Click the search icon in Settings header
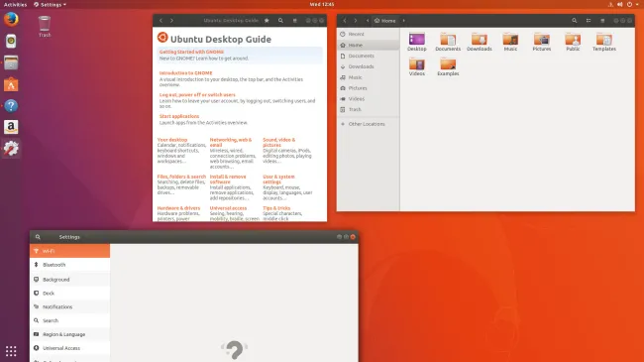The width and height of the screenshot is (644, 362). tap(38, 237)
